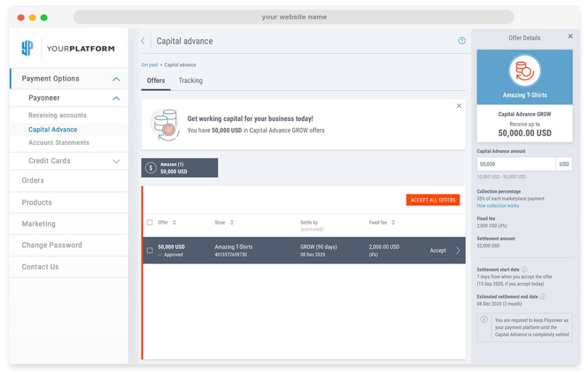Click the YourPlatform logo icon

(28, 48)
